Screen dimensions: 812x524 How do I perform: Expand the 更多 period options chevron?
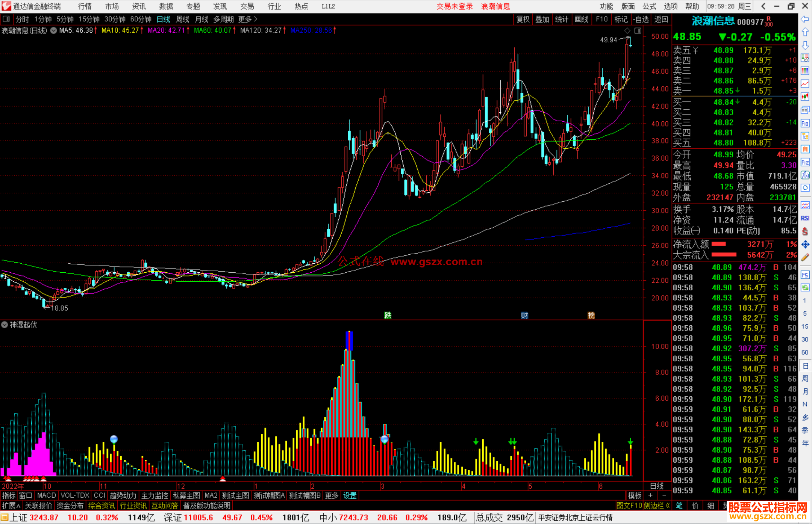(256, 19)
